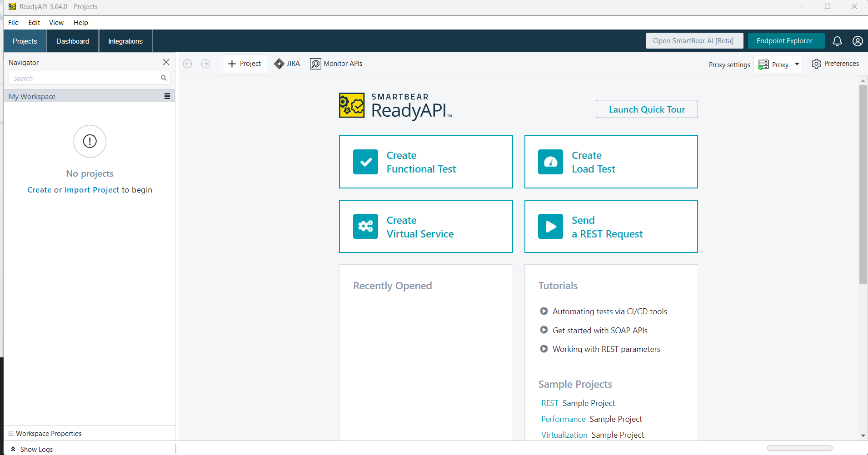Viewport: 868px width, 455px height.
Task: Open the user account profile icon
Action: tap(858, 41)
